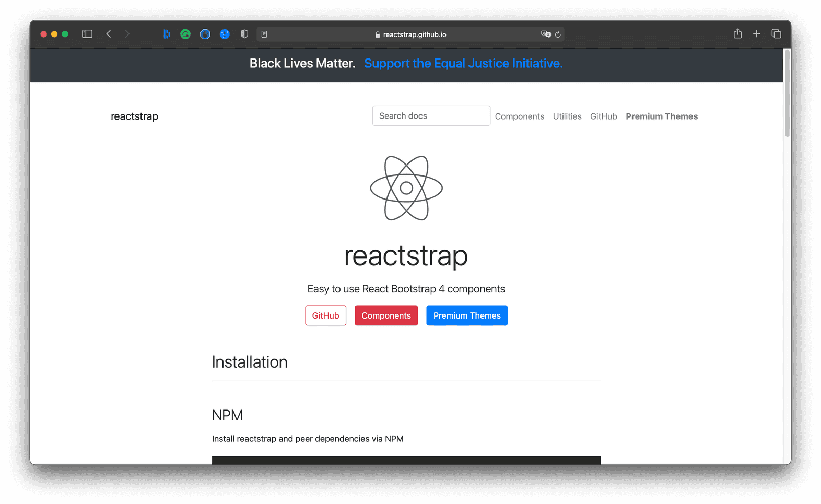Image resolution: width=821 pixels, height=504 pixels.
Task: Click the large reactstrap heading
Action: (x=406, y=255)
